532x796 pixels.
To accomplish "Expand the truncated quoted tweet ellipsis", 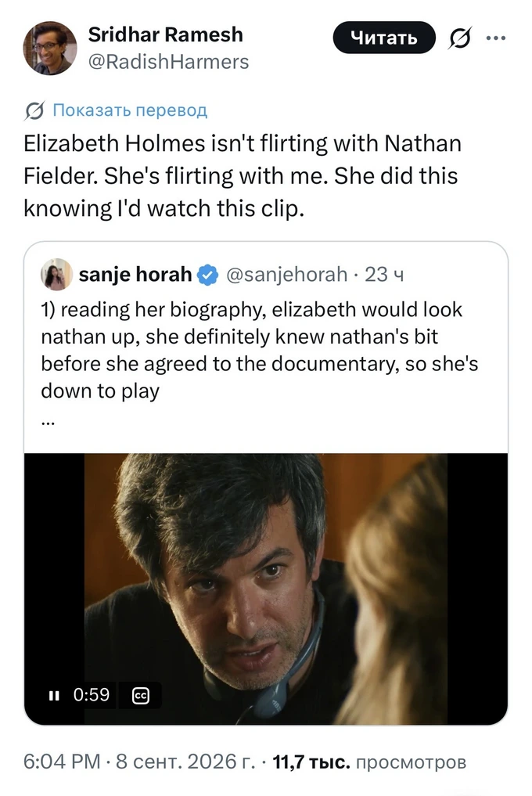I will 48,420.
